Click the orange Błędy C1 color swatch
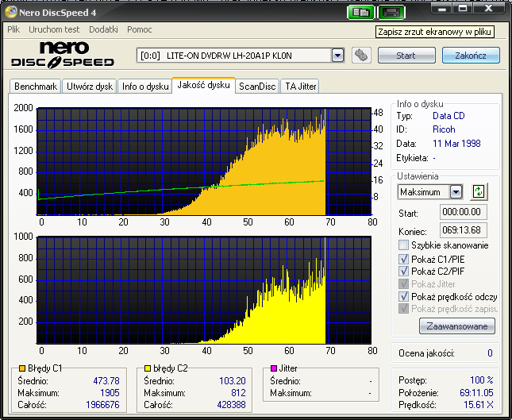512x420 pixels. (x=22, y=368)
